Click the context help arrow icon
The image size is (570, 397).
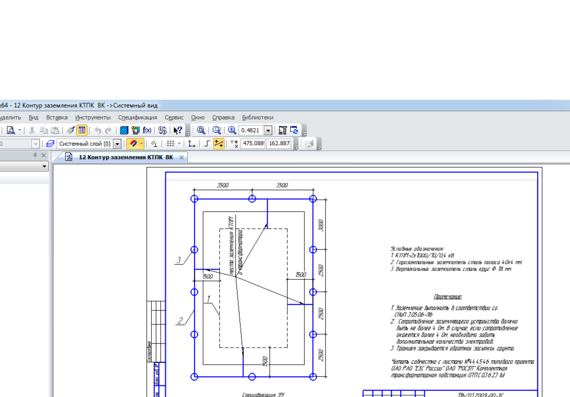tap(177, 130)
